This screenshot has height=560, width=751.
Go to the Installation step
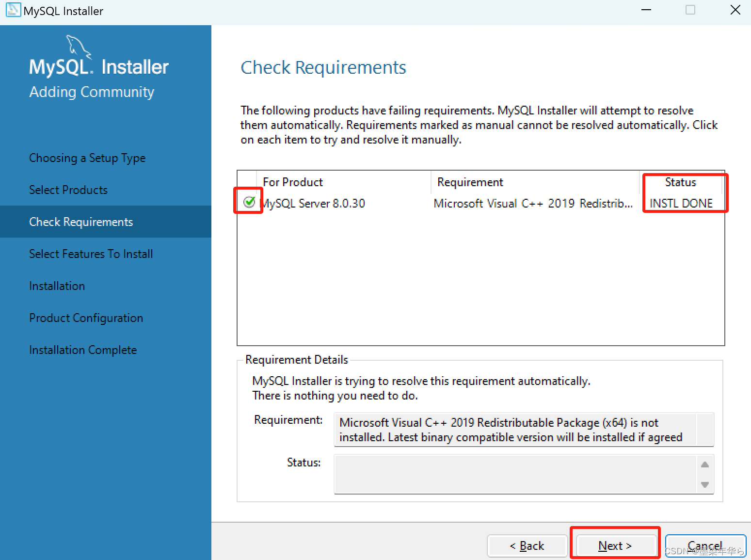pyautogui.click(x=57, y=286)
